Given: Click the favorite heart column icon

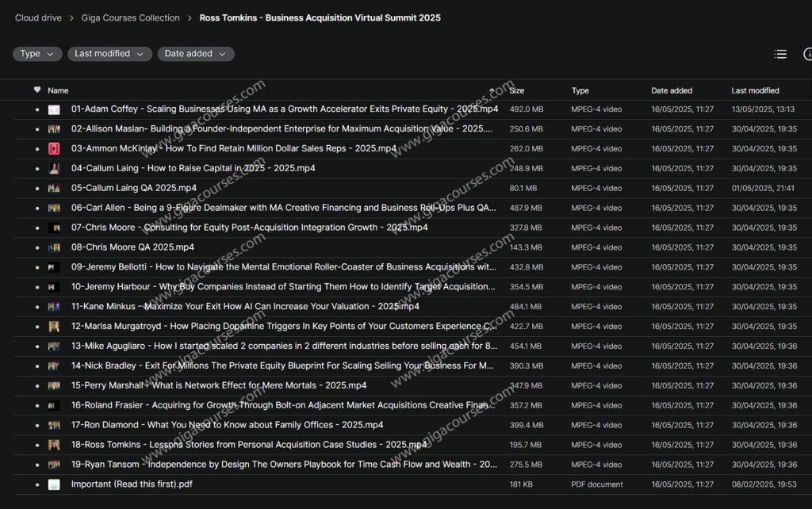Looking at the screenshot, I should tap(37, 90).
